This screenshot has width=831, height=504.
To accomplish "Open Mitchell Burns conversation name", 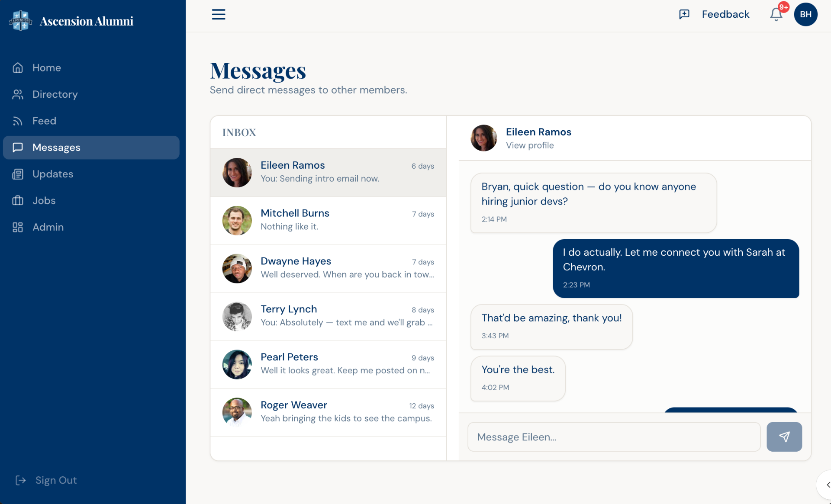I will pyautogui.click(x=295, y=213).
